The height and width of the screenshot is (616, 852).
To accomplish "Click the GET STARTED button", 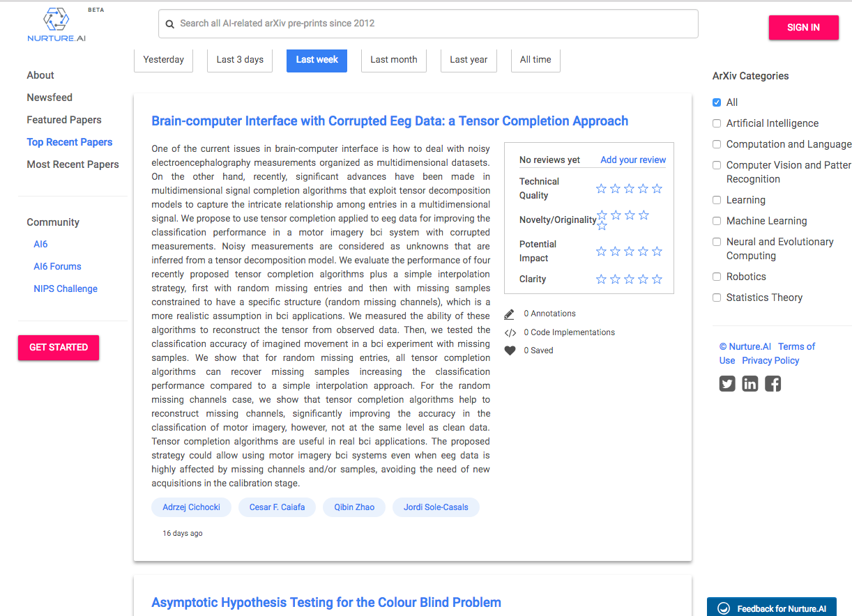I will tap(59, 347).
